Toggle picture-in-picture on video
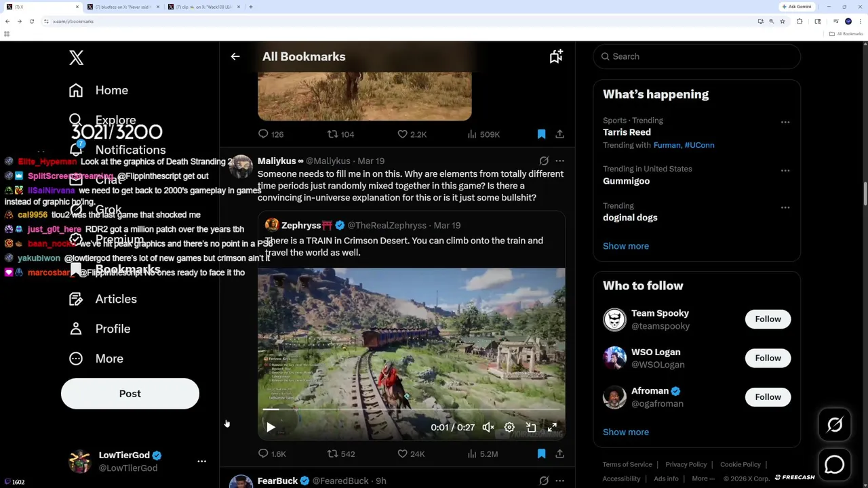 tap(531, 427)
